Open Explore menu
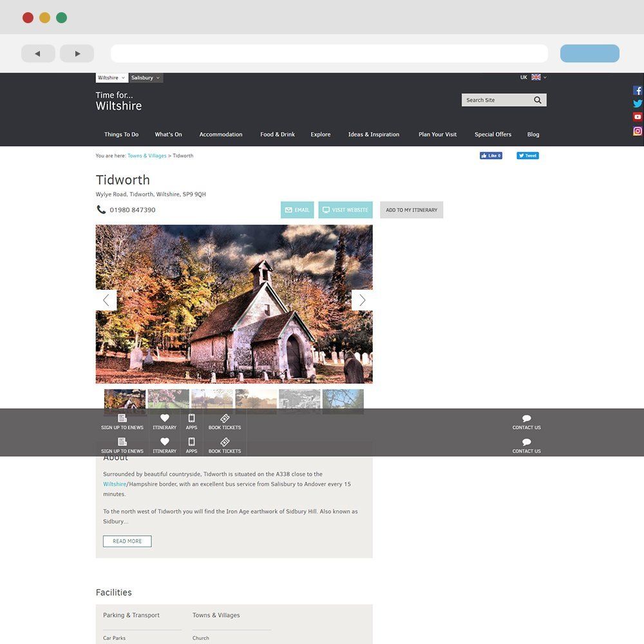 click(x=320, y=135)
